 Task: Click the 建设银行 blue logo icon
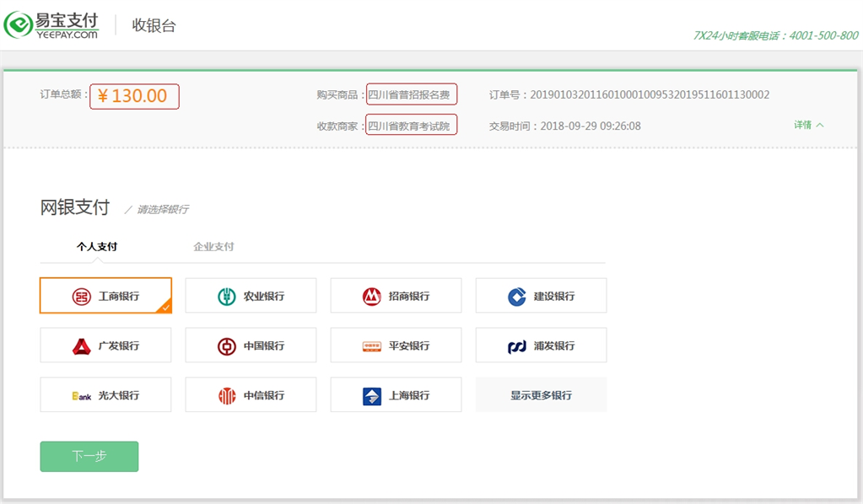pyautogui.click(x=517, y=296)
